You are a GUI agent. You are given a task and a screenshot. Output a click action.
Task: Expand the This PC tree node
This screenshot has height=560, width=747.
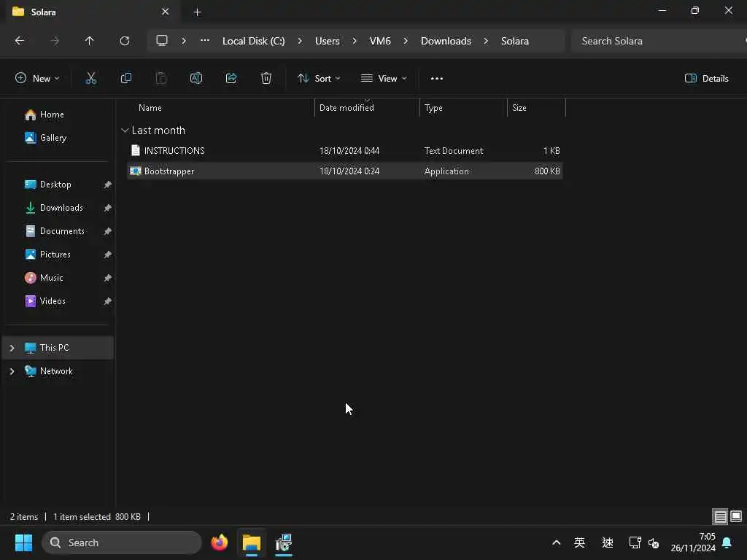[x=12, y=348]
